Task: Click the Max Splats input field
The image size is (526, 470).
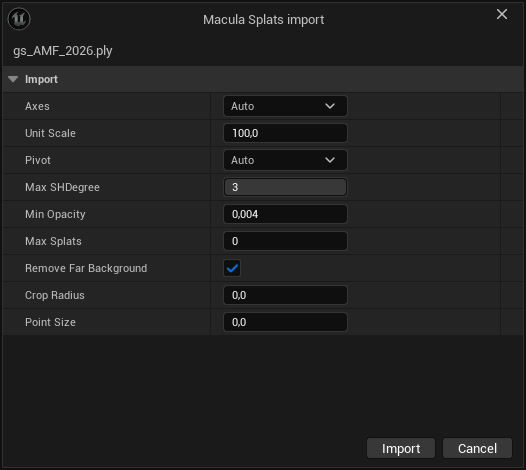Action: (285, 241)
